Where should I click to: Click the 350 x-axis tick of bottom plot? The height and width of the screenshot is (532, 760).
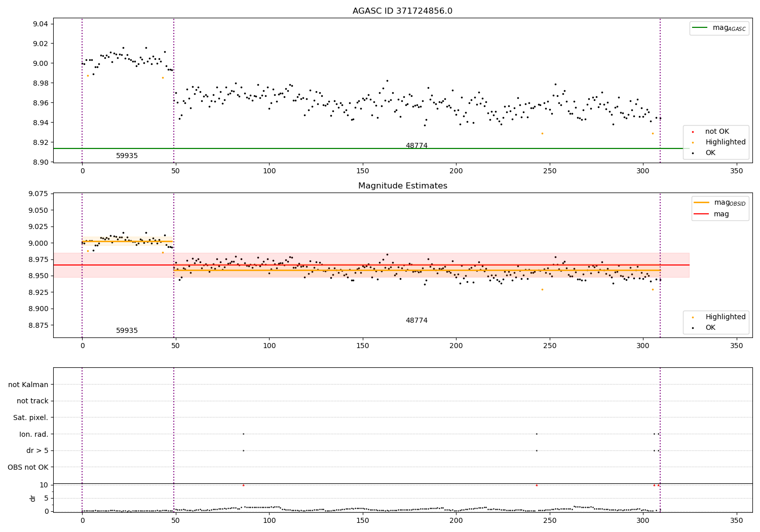[x=736, y=520]
